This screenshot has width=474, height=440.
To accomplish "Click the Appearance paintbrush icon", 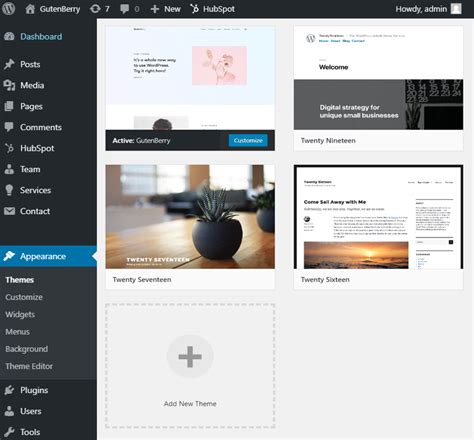I will 9,256.
